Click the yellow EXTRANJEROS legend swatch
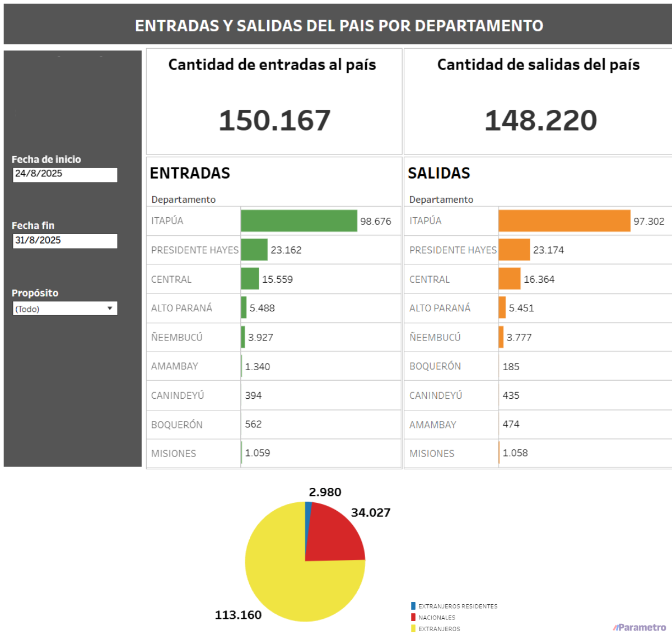Viewport: 672px width, 644px height. coord(413,628)
